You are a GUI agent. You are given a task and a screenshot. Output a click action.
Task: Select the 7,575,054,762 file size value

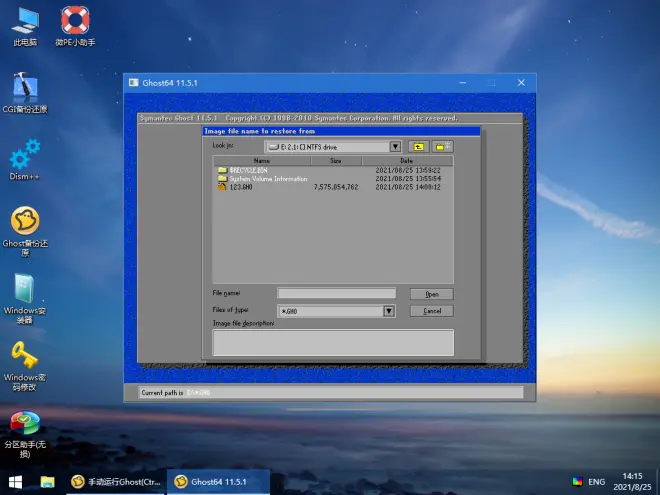tap(336, 187)
